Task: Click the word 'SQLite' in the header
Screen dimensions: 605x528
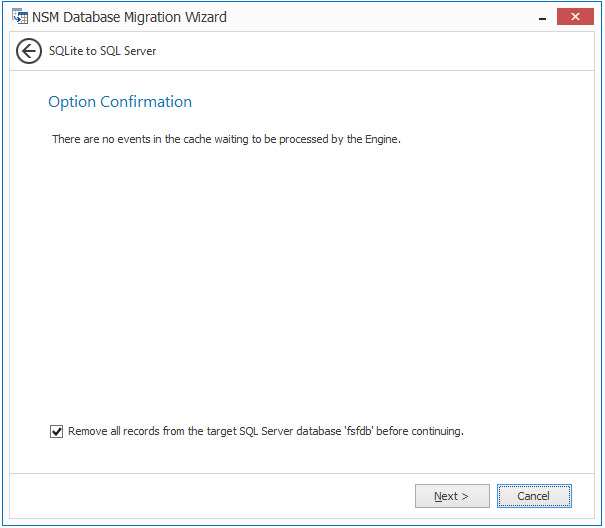Action: [x=66, y=51]
